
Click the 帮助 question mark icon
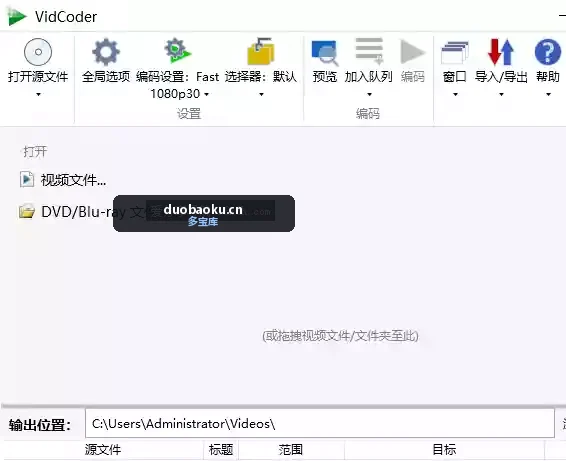tap(548, 52)
